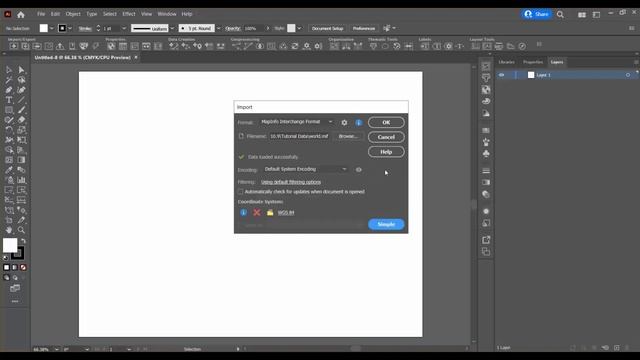The image size is (640, 360).
Task: Toggle visibility of Layer 1
Action: click(501, 75)
